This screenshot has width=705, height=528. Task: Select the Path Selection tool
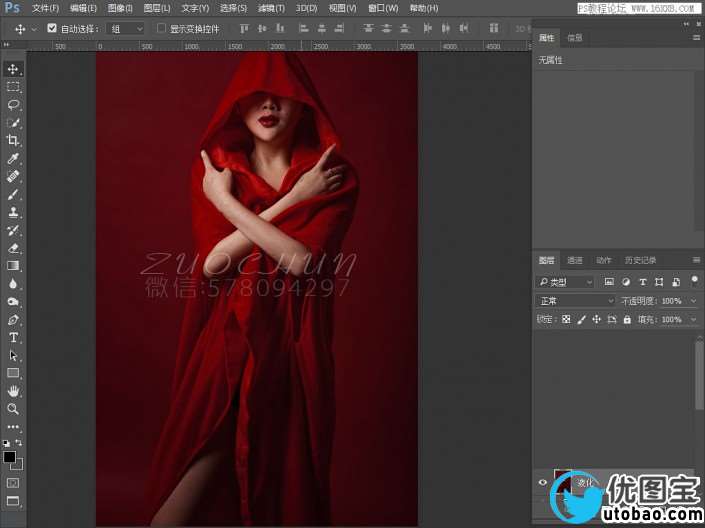click(13, 355)
